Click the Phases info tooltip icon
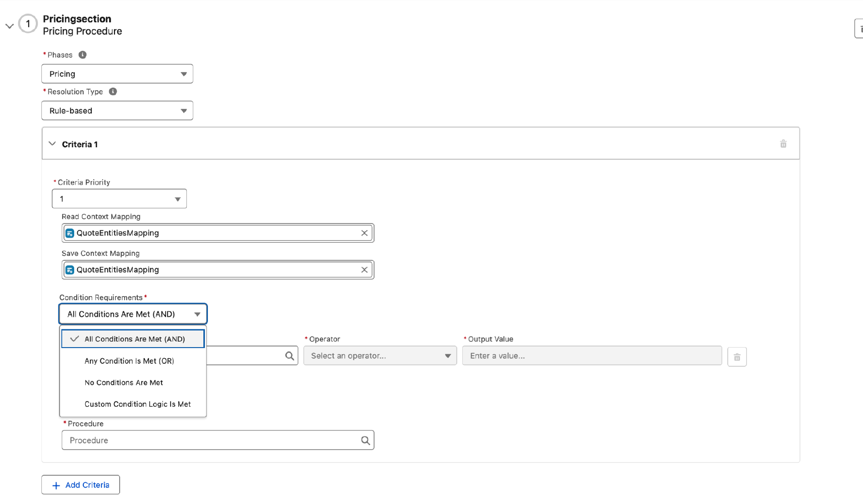The width and height of the screenshot is (863, 504). [x=82, y=55]
